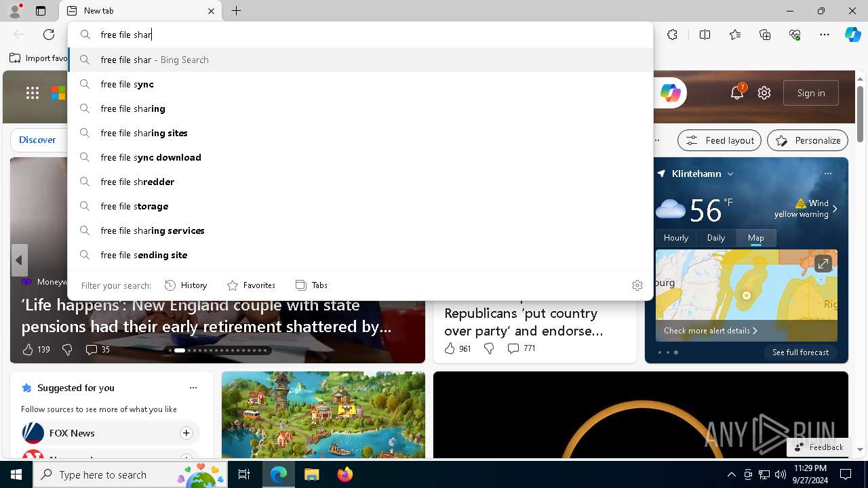Expand the weather map to full view
Screen dimensions: 868x488
pyautogui.click(x=823, y=264)
